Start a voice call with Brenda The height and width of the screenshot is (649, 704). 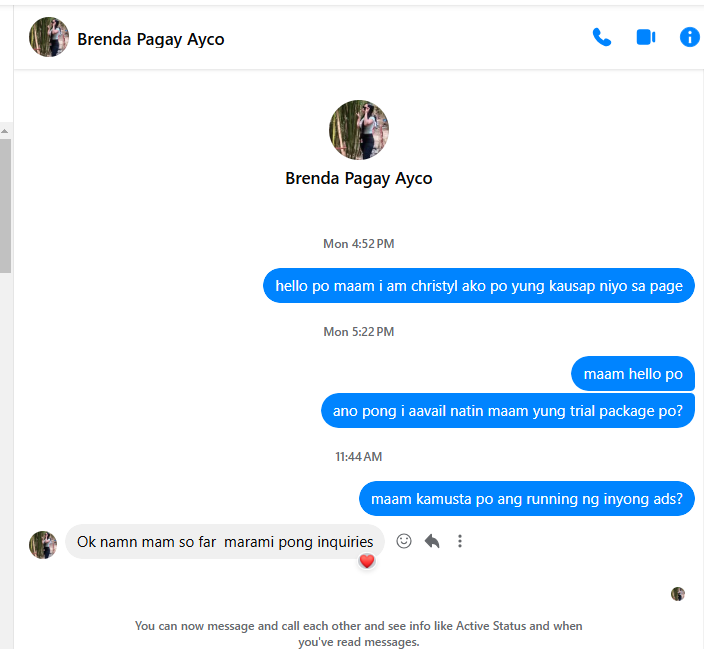coord(601,38)
